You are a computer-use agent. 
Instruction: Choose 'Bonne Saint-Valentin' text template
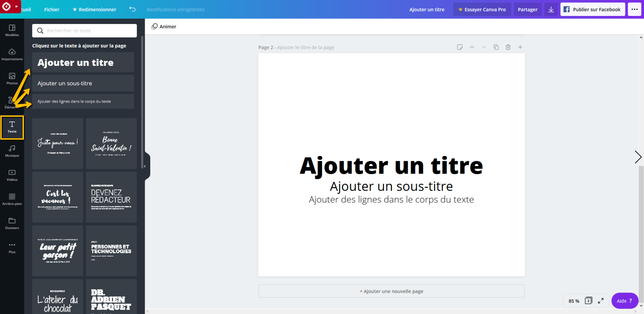(x=111, y=143)
